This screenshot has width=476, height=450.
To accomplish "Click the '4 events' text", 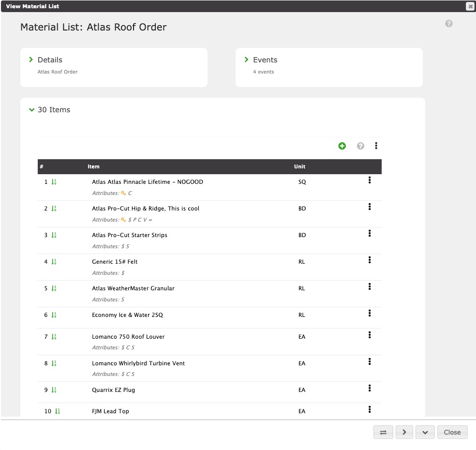I will pyautogui.click(x=264, y=72).
